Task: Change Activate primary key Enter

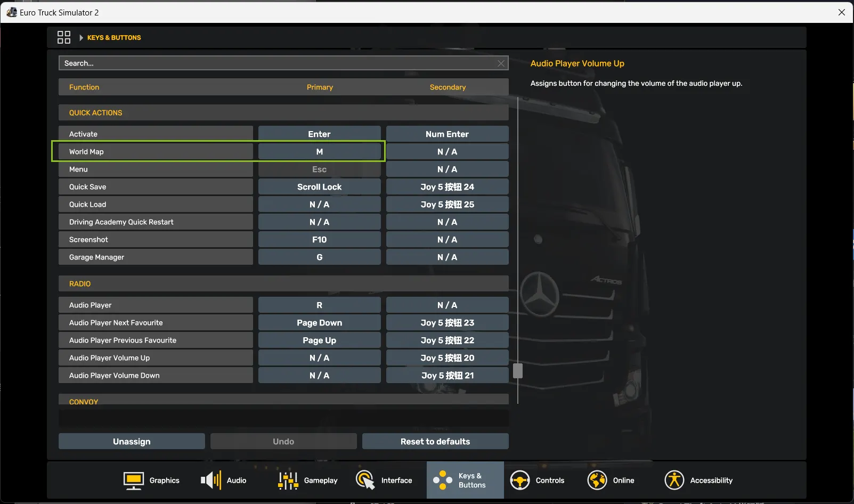Action: 320,134
